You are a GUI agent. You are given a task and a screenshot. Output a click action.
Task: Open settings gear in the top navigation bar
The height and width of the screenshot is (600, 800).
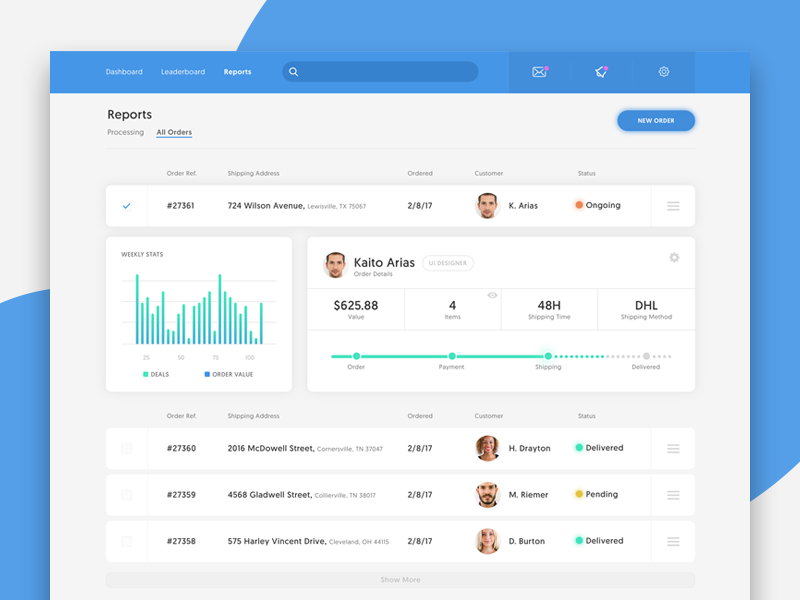pos(663,72)
